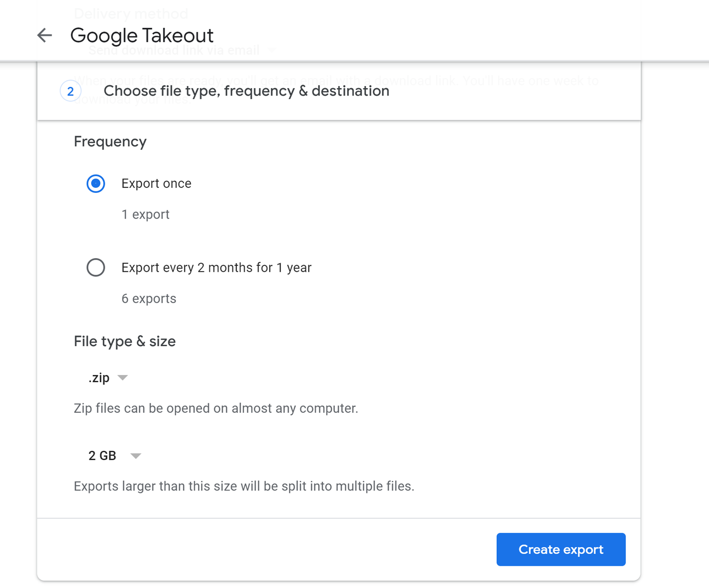Viewport: 709px width, 588px height.
Task: Open faded 'Send download link via email' dropdown
Action: click(181, 51)
